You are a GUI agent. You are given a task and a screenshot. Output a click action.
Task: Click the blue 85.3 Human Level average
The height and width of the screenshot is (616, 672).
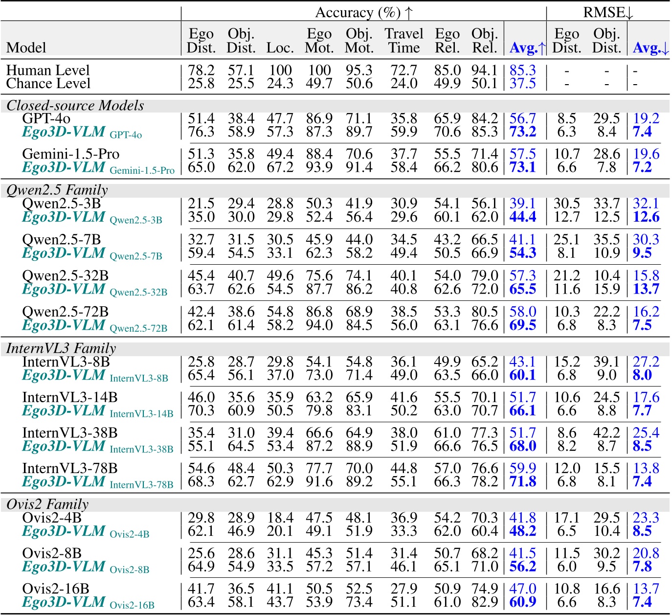coord(522,70)
